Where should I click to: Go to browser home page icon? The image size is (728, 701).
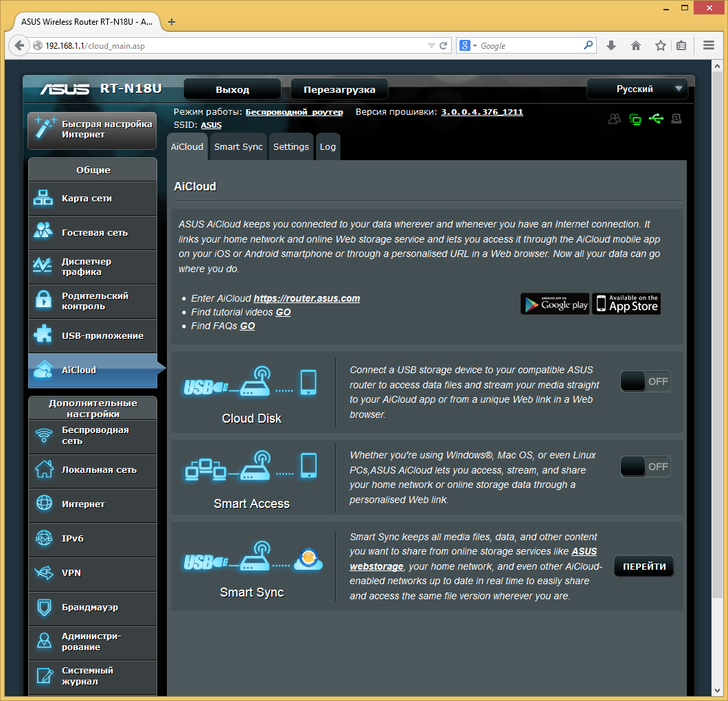(635, 45)
